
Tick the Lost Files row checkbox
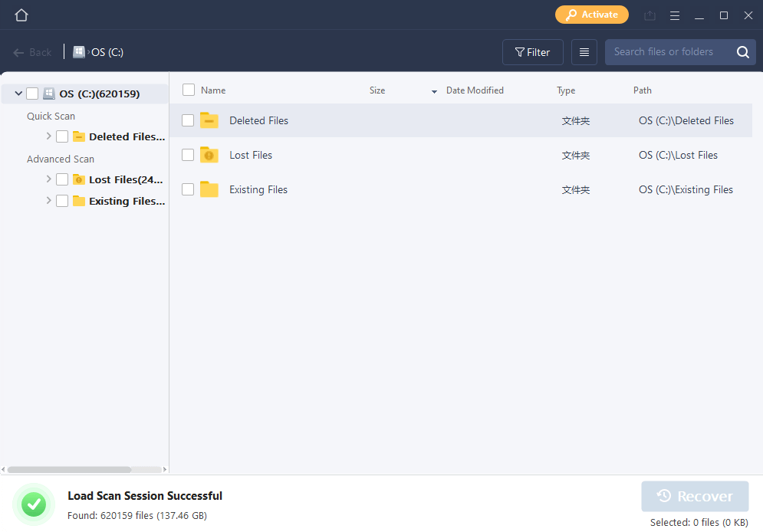(x=188, y=155)
